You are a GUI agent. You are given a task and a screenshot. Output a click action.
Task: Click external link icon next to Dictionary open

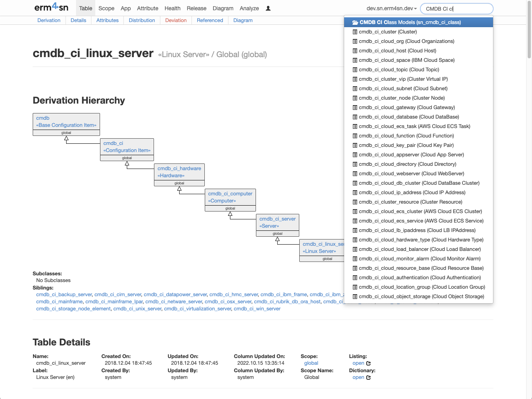point(369,377)
